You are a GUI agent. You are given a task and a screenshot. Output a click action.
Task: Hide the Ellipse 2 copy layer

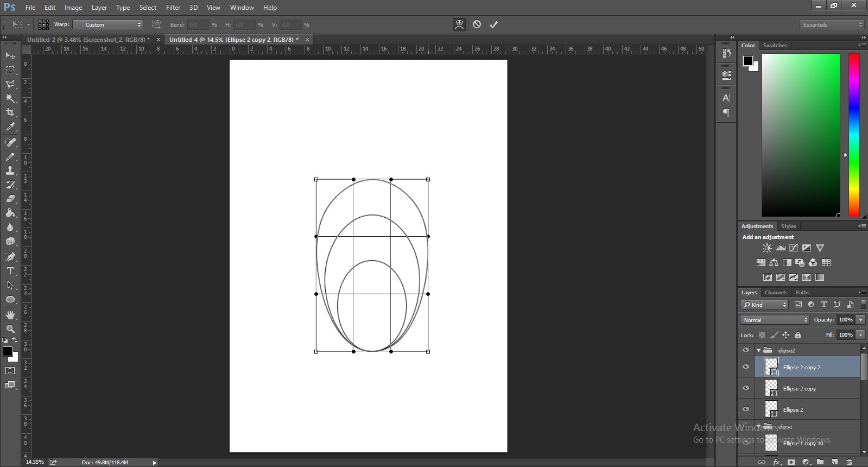pyautogui.click(x=746, y=388)
